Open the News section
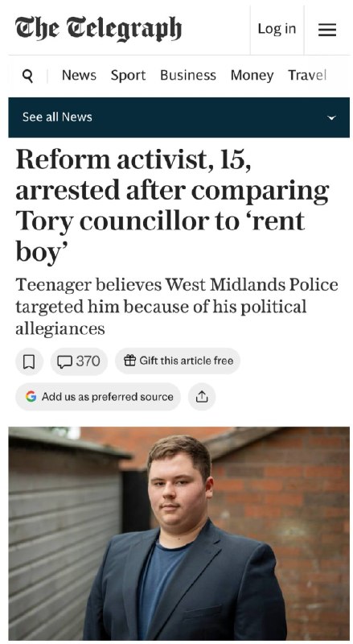Viewport: 353px width, 644px height. pos(80,75)
